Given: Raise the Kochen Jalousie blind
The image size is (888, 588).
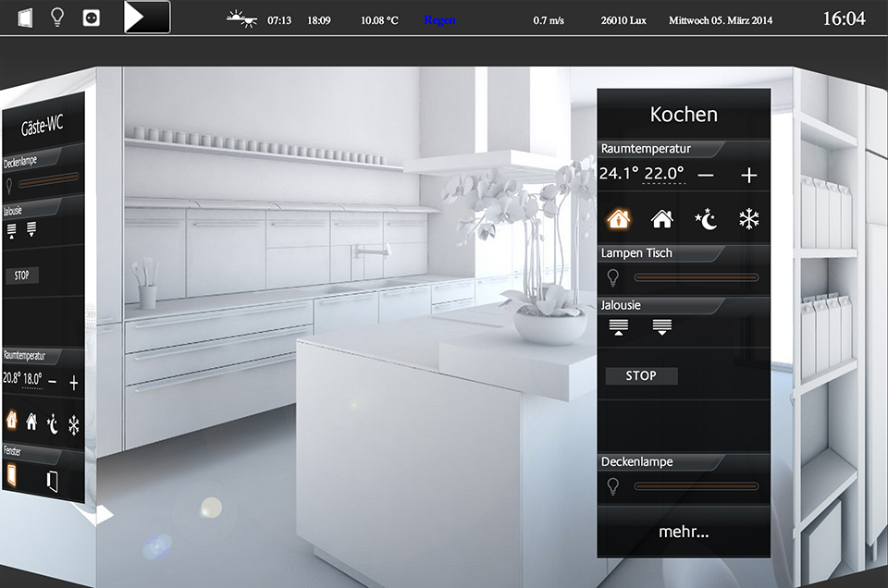Looking at the screenshot, I should tap(618, 326).
